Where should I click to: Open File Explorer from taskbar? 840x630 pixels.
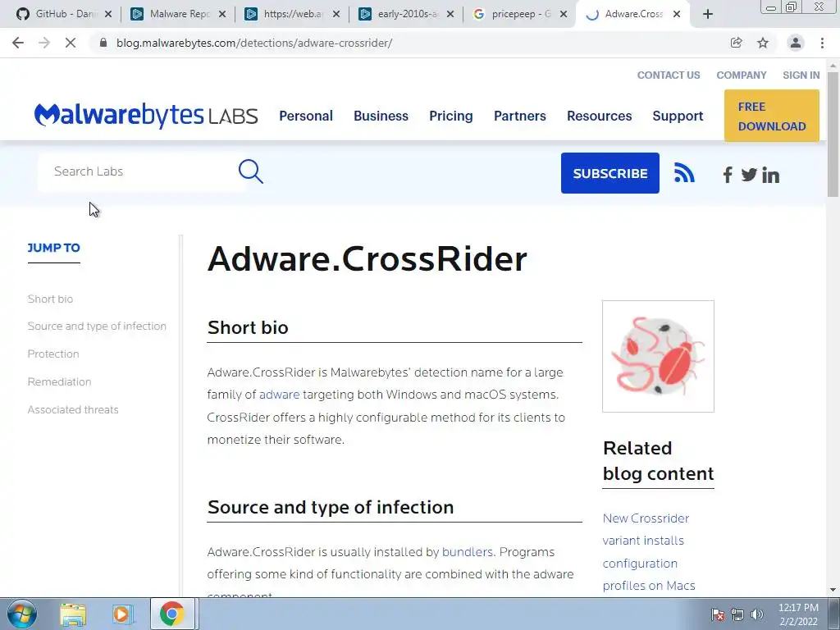73,614
